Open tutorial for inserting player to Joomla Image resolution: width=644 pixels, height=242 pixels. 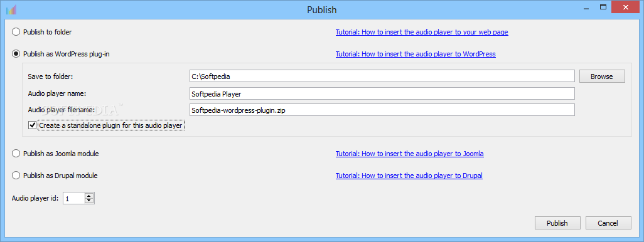pyautogui.click(x=409, y=154)
